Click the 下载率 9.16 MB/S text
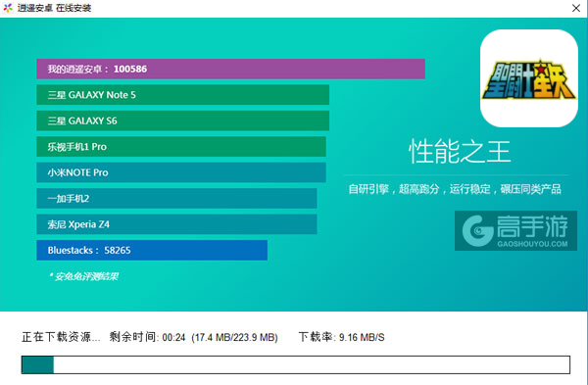 click(x=341, y=337)
